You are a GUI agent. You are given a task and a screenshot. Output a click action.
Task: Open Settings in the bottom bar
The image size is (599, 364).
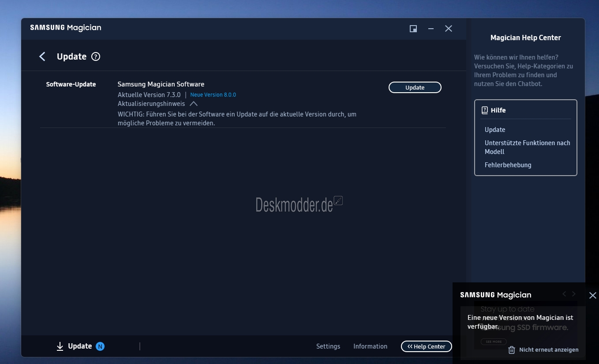328,346
